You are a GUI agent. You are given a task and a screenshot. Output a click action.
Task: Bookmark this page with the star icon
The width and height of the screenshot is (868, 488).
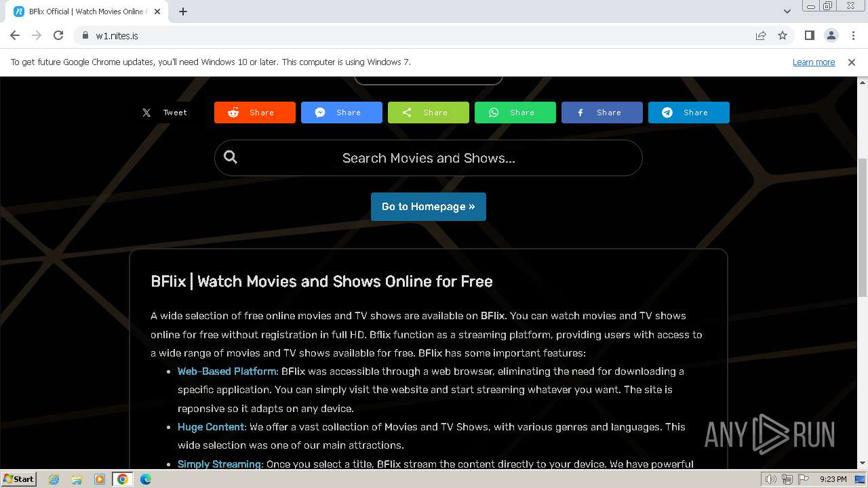[783, 35]
